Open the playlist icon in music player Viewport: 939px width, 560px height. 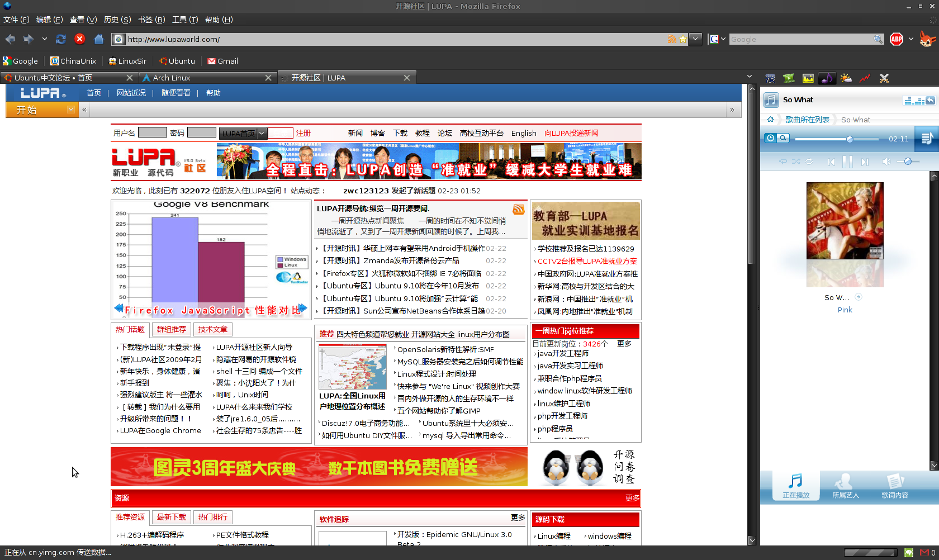927,139
